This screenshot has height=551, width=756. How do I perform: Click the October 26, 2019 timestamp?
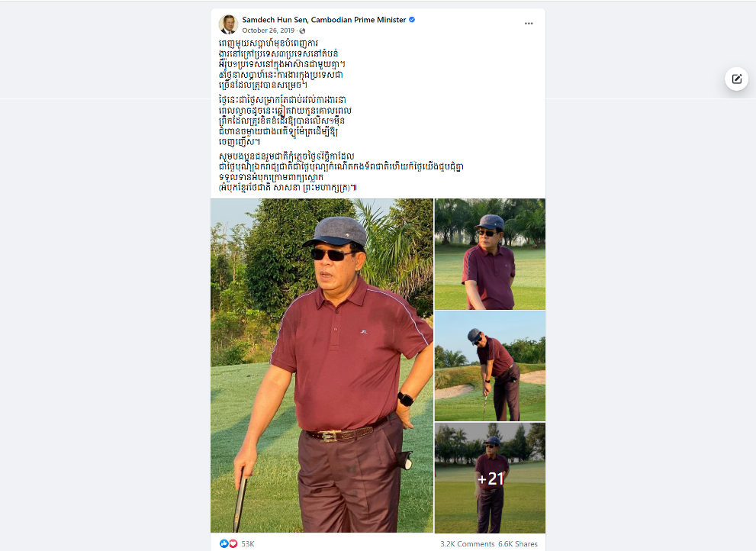coord(268,31)
